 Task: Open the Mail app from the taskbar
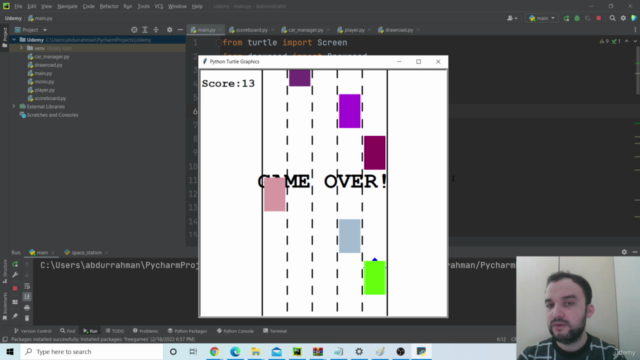276,351
